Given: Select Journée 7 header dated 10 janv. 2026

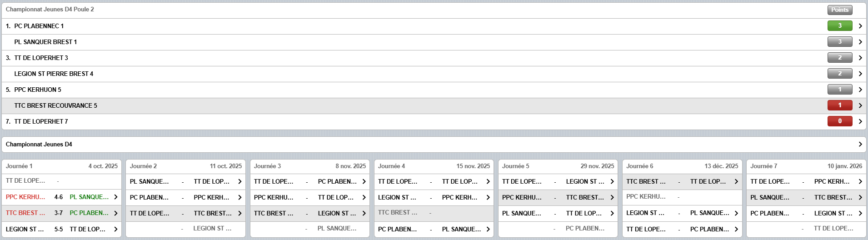Looking at the screenshot, I should click(806, 166).
